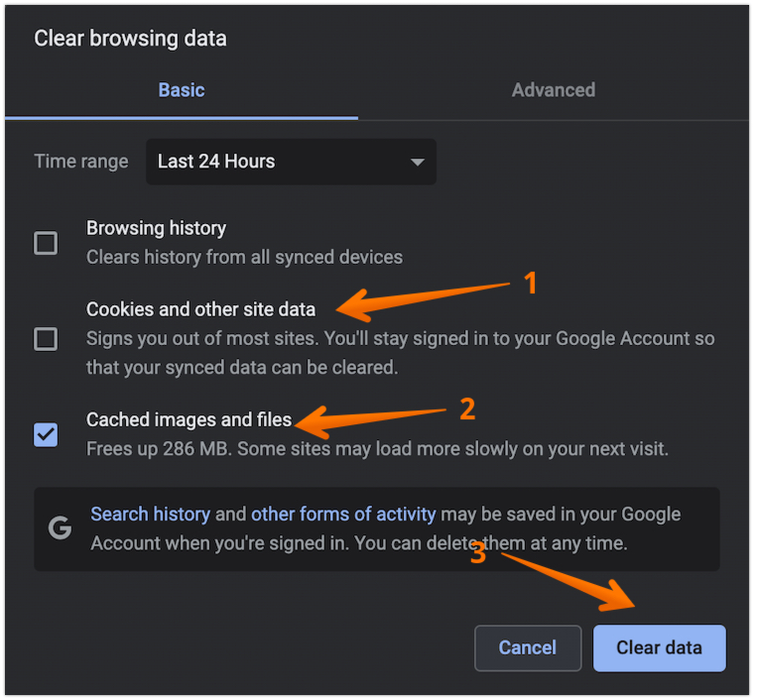Image resolution: width=758 pixels, height=700 pixels.
Task: Uncheck the Cached images and files checkbox
Action: click(x=46, y=434)
